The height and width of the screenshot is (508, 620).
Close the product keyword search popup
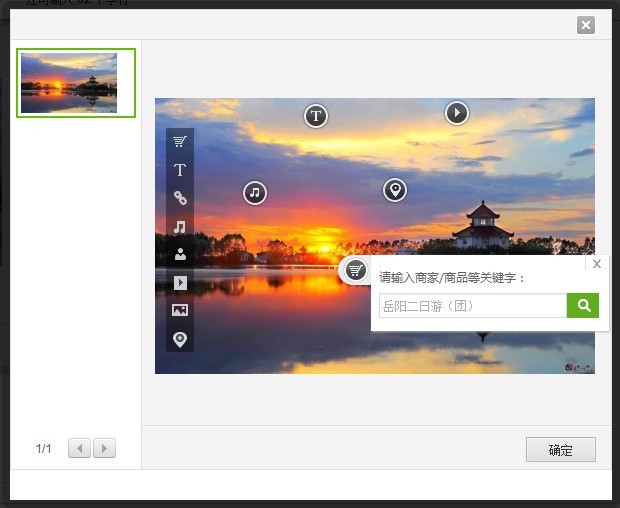coord(597,264)
